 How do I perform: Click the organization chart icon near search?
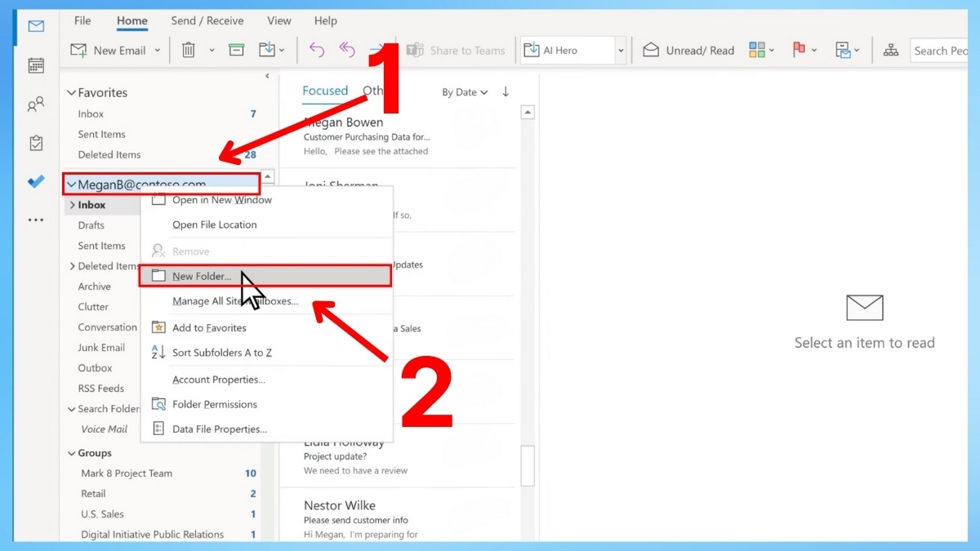[x=892, y=51]
